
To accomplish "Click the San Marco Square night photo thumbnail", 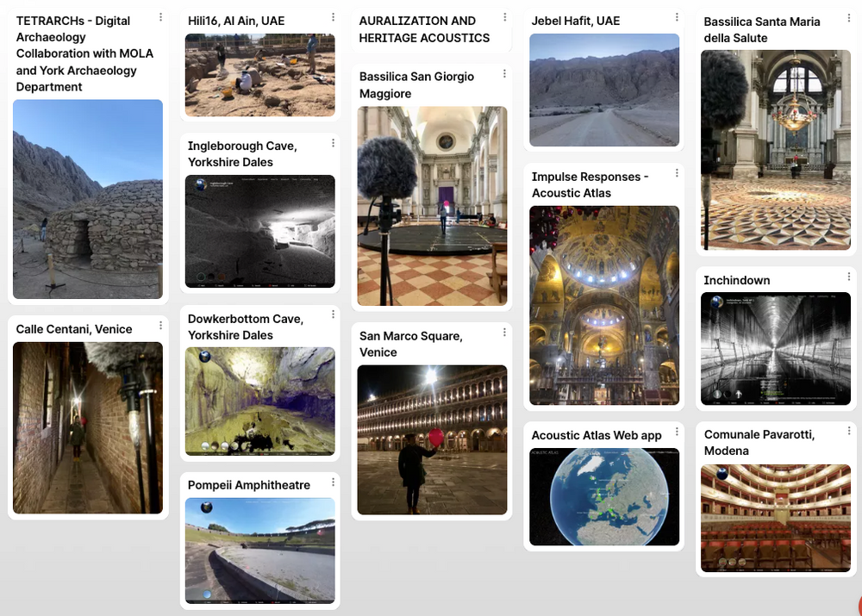I will [431, 439].
